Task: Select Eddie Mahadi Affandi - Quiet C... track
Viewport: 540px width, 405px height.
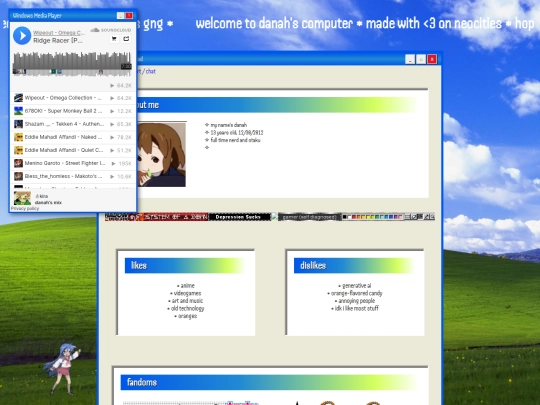Action: (x=73, y=150)
